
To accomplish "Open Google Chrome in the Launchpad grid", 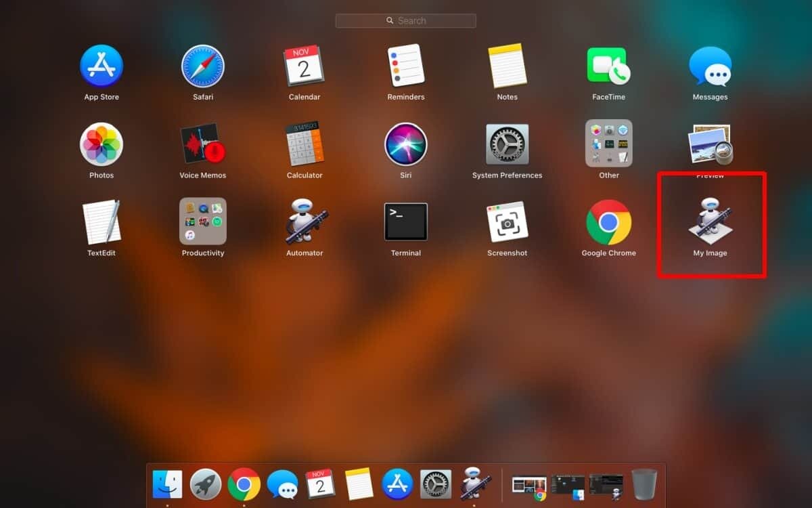I will 609,222.
